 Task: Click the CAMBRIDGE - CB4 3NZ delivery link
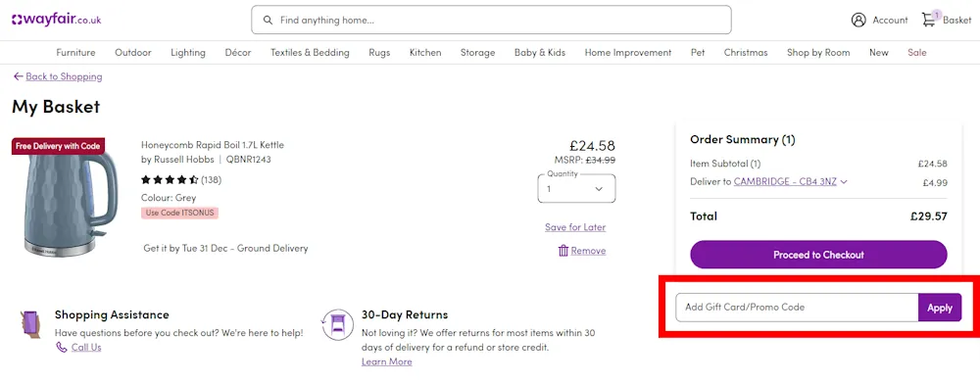[x=785, y=182]
